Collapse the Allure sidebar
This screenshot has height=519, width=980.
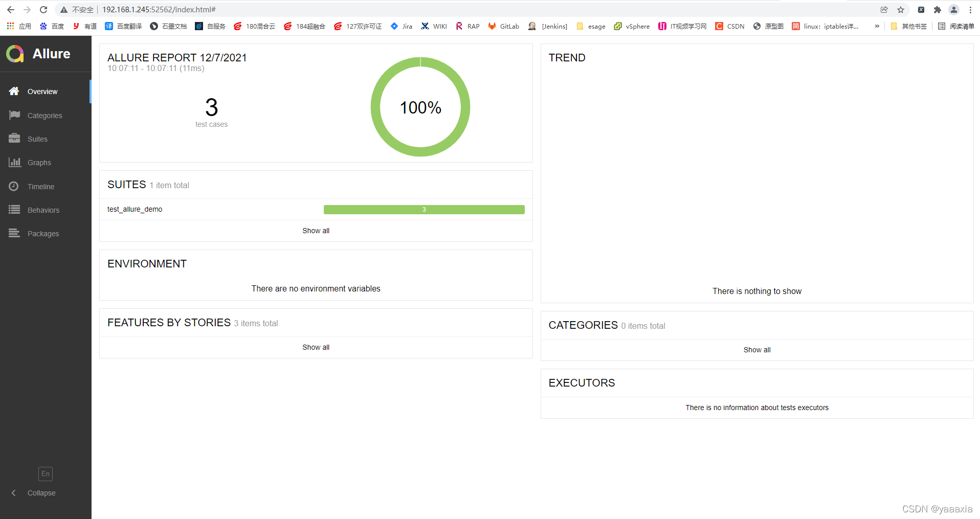click(33, 493)
